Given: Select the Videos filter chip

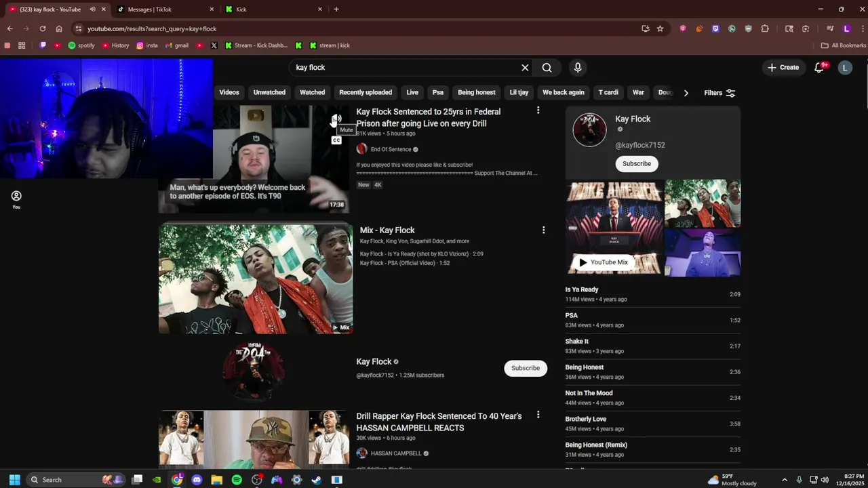Looking at the screenshot, I should point(229,92).
